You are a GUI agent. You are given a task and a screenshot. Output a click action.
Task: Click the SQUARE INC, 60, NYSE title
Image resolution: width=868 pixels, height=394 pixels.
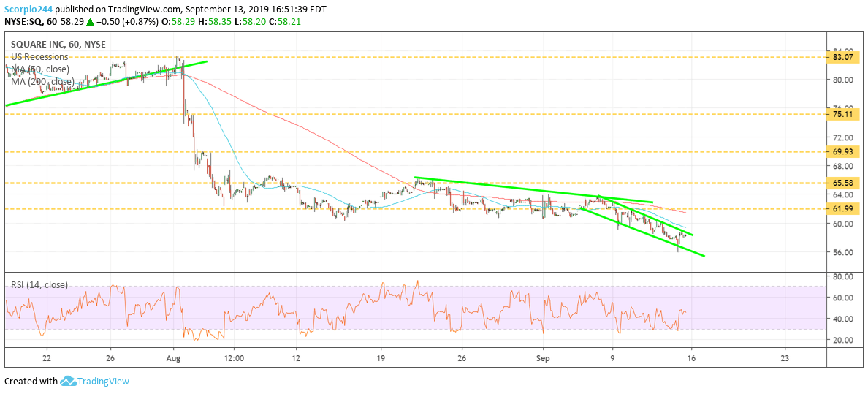(x=58, y=45)
